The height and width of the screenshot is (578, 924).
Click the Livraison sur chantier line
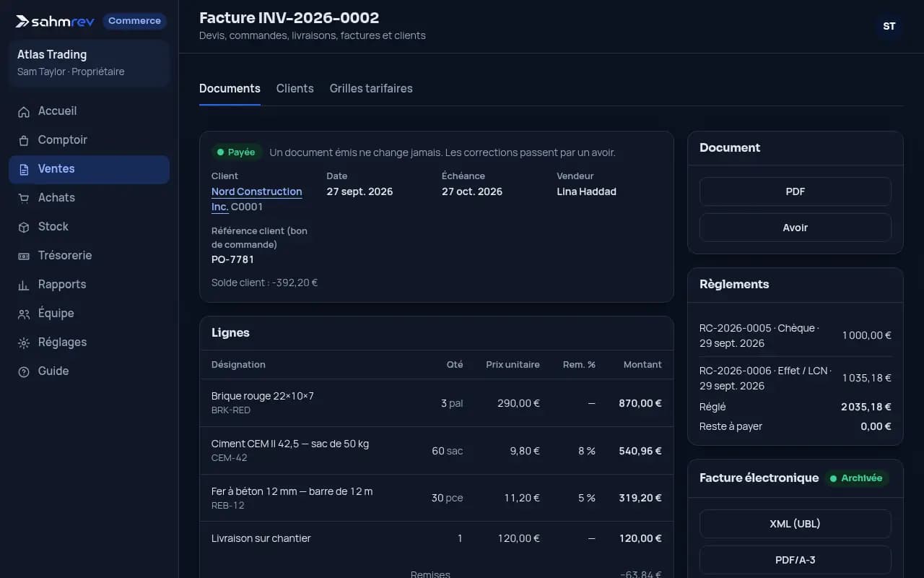click(437, 538)
